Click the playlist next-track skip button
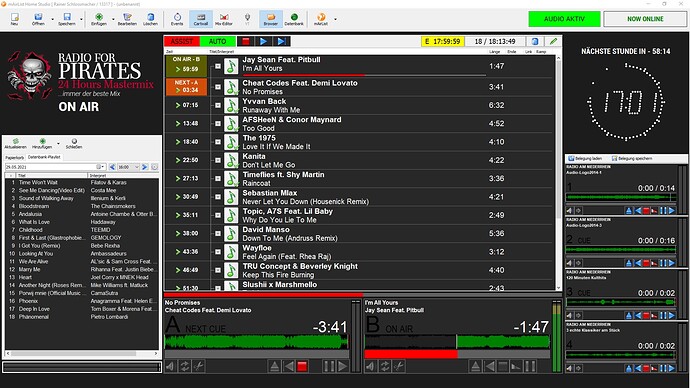The width and height of the screenshot is (690, 388). point(281,41)
